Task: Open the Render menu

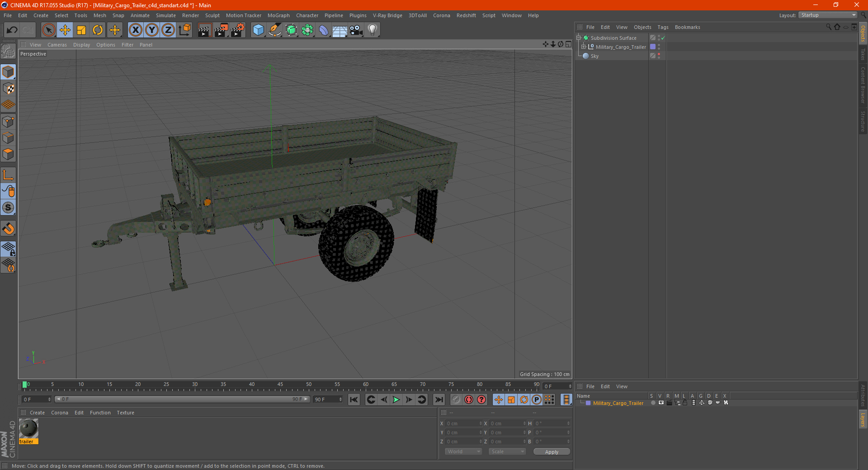Action: point(190,15)
